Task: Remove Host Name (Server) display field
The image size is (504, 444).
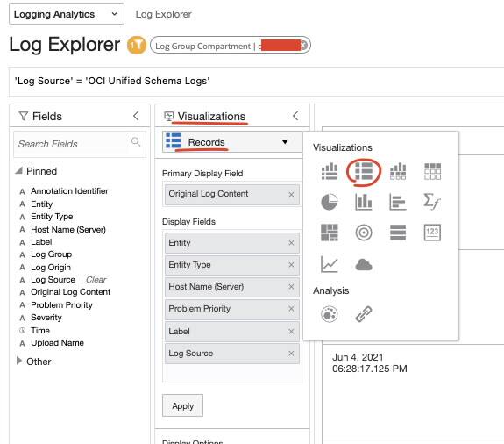Action: pyautogui.click(x=291, y=287)
